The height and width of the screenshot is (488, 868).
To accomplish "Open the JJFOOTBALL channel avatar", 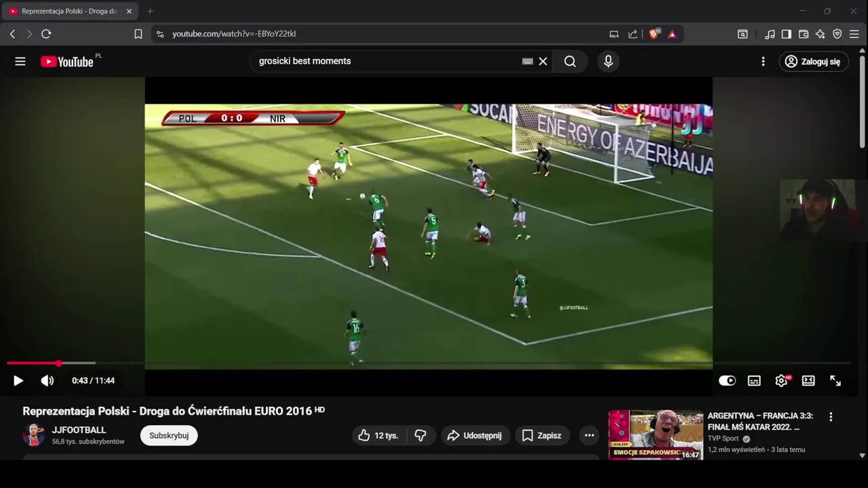I will pyautogui.click(x=34, y=435).
